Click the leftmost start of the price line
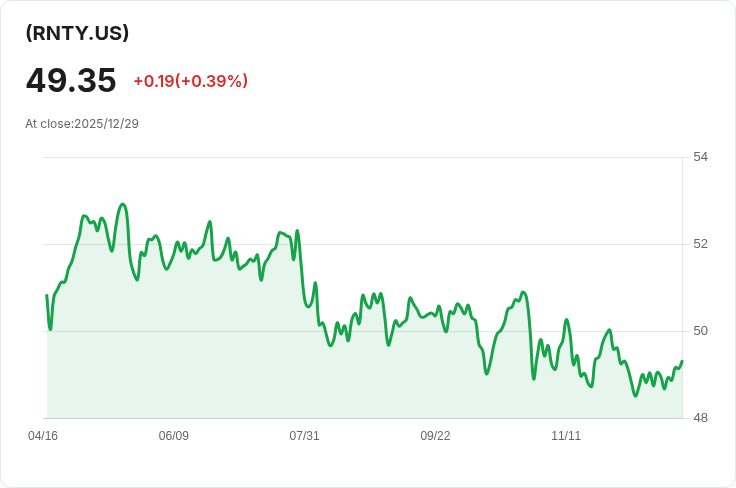Screen dimensions: 736x488 tap(47, 295)
